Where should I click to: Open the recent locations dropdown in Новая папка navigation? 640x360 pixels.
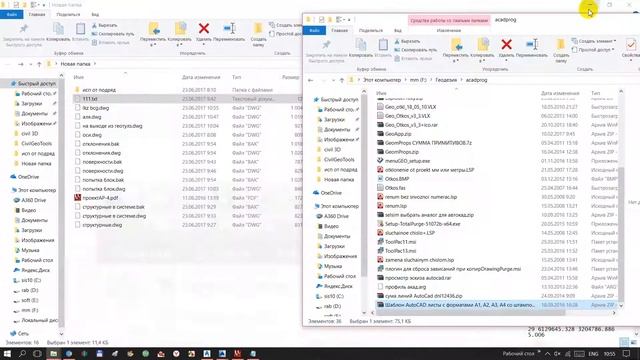(31, 64)
